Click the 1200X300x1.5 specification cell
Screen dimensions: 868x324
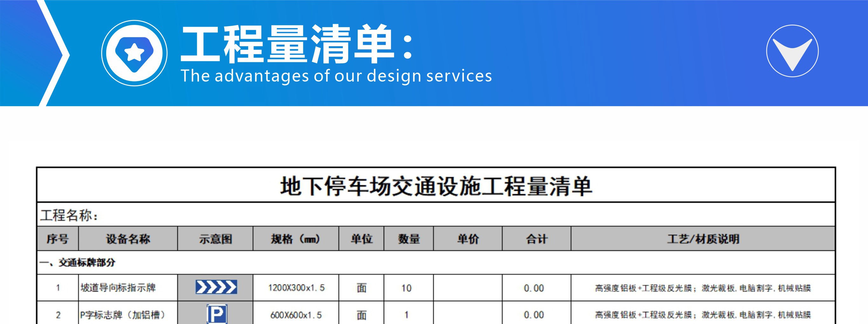click(296, 288)
